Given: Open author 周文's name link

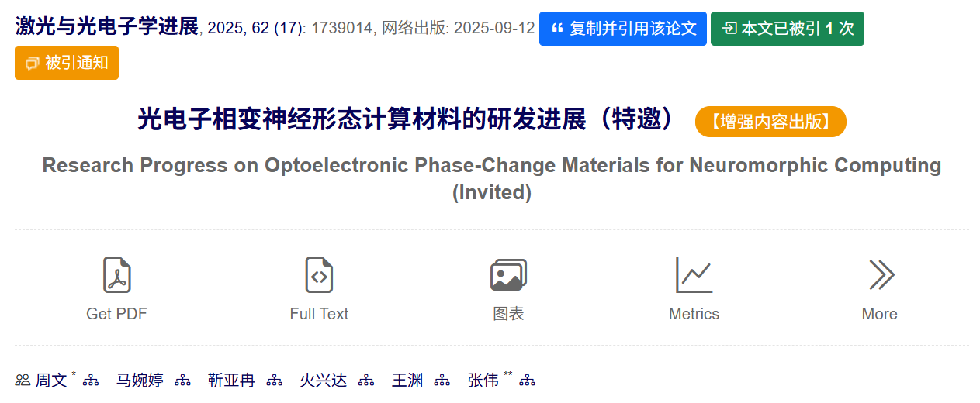Looking at the screenshot, I should 51,381.
